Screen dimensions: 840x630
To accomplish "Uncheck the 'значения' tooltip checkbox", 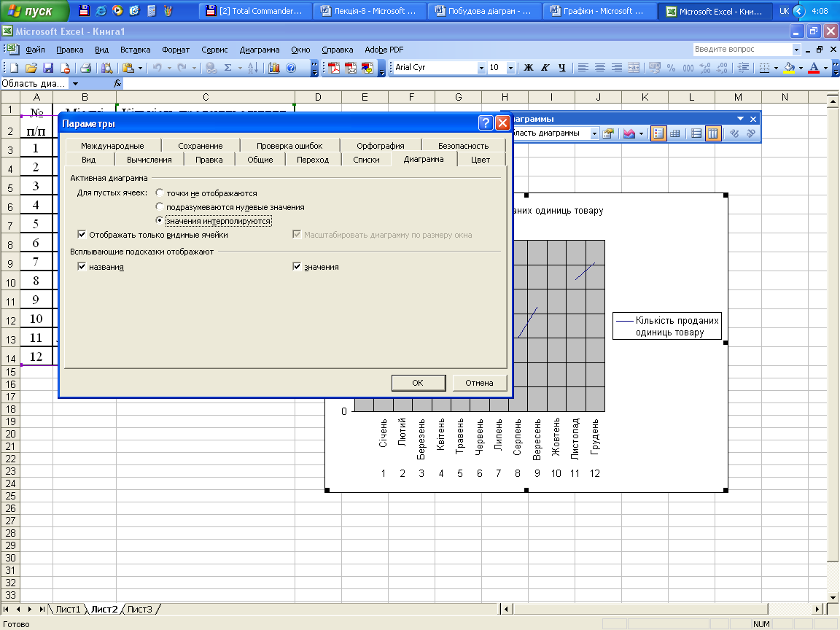I will [x=297, y=267].
